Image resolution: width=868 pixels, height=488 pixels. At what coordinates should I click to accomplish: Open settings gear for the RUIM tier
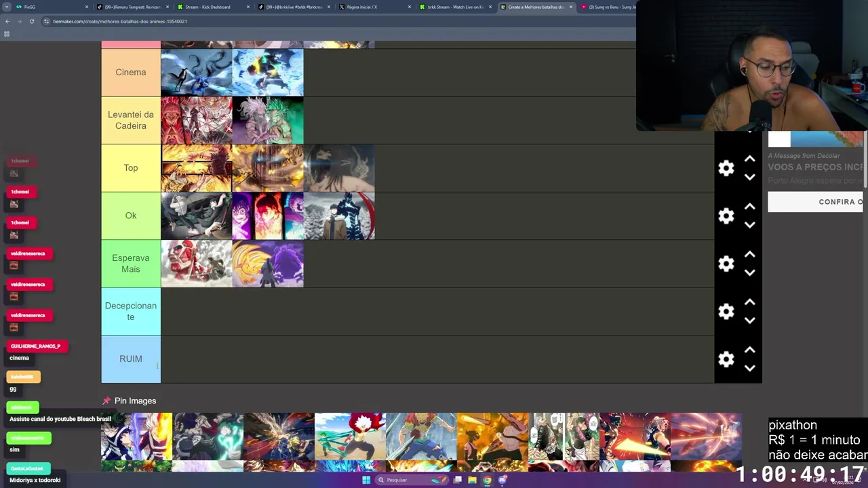726,359
